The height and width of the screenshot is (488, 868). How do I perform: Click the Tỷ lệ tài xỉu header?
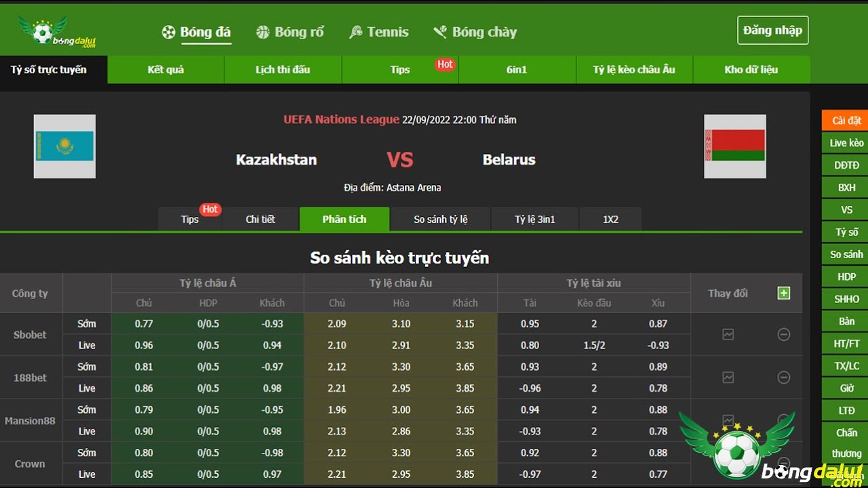(594, 283)
